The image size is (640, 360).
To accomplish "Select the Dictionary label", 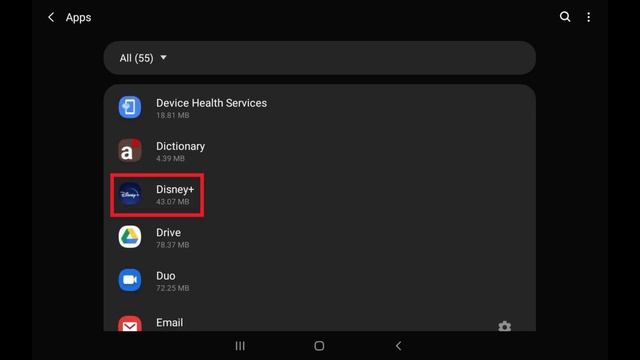I will pyautogui.click(x=180, y=146).
